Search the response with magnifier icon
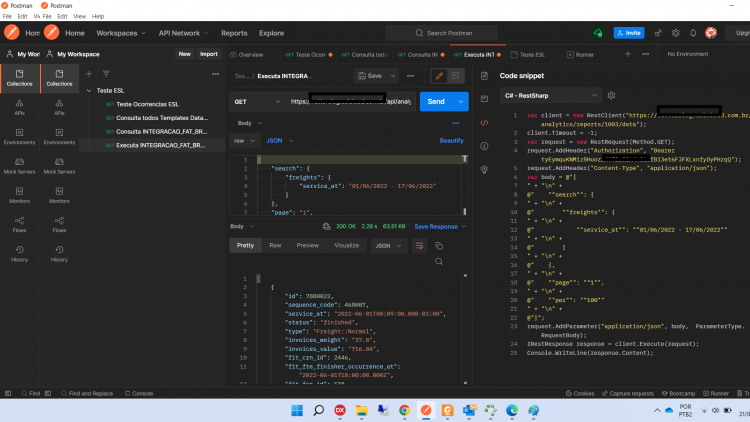 439,262
